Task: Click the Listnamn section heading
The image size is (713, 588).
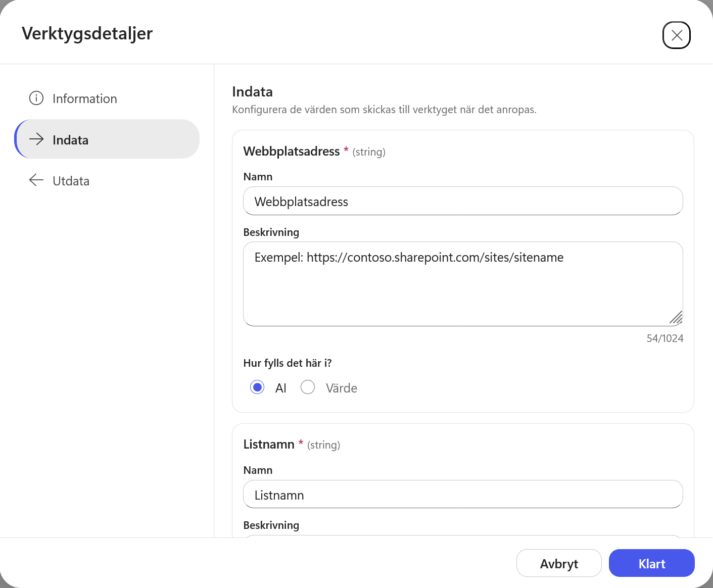Action: [x=269, y=445]
